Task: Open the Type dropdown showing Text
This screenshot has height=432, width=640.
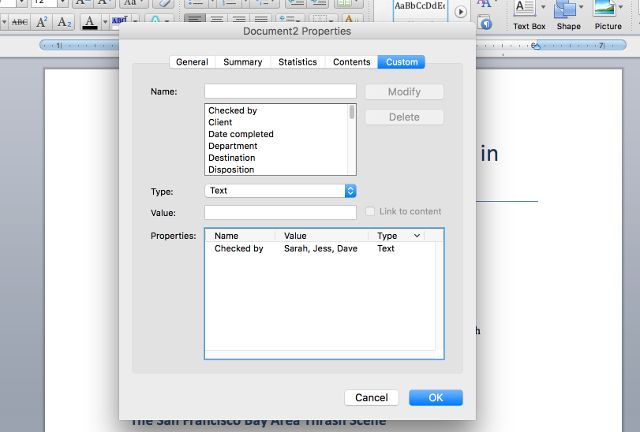Action: (280, 191)
